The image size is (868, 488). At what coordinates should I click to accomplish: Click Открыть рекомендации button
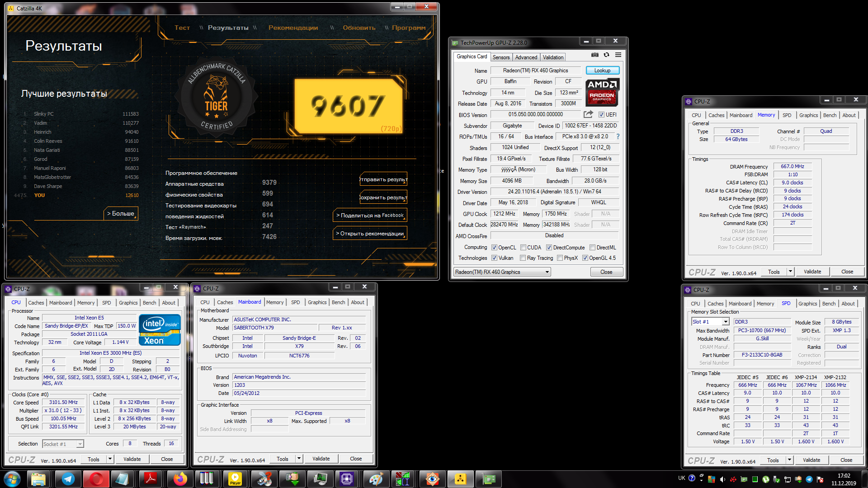click(x=370, y=234)
